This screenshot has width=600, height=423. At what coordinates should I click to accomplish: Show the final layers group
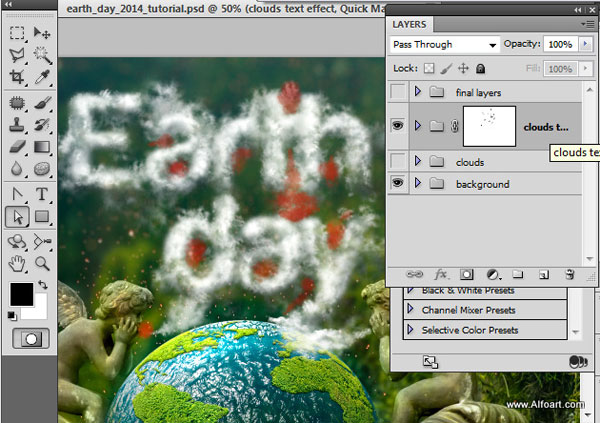coord(398,92)
